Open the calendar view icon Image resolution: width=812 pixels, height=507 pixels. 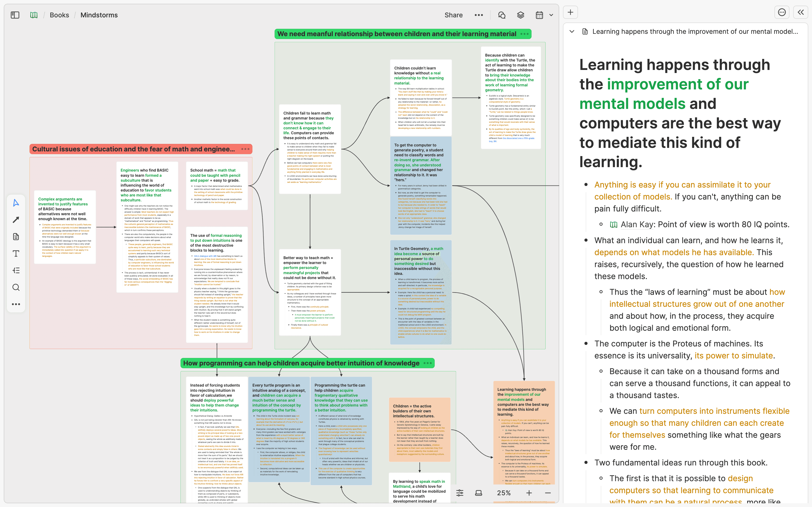coord(539,15)
